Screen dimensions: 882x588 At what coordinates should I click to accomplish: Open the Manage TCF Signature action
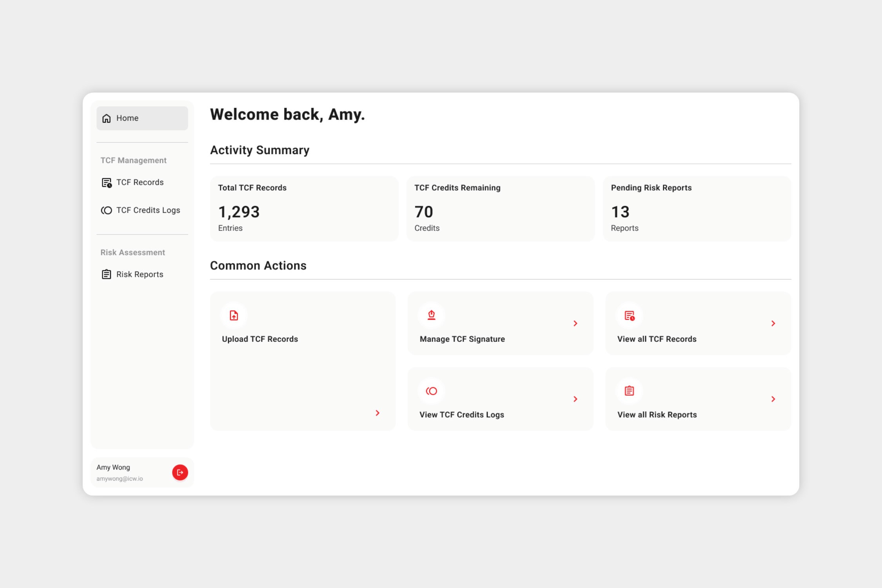click(463, 339)
